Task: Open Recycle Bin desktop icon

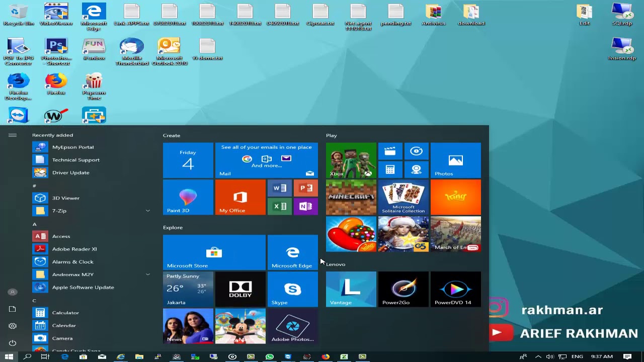Action: point(19,15)
